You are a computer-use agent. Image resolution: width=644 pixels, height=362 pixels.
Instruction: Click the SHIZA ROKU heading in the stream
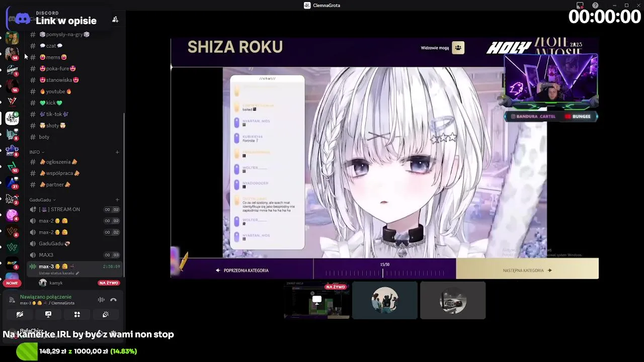[235, 47]
